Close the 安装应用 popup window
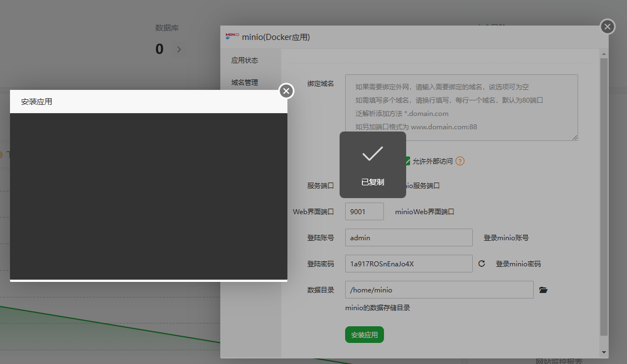The image size is (627, 364). coord(286,91)
